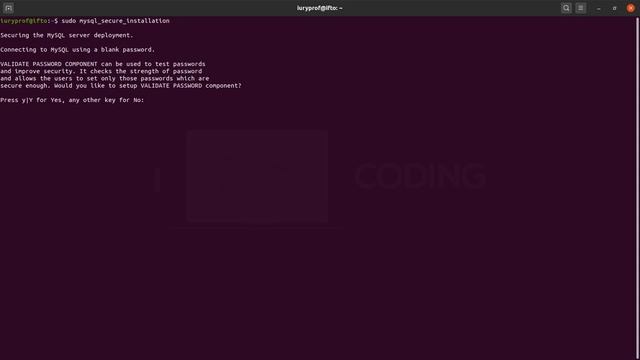Click 'Connecting to MySQL using a blank password.'
Screen dimensions: 640x360
point(78,49)
